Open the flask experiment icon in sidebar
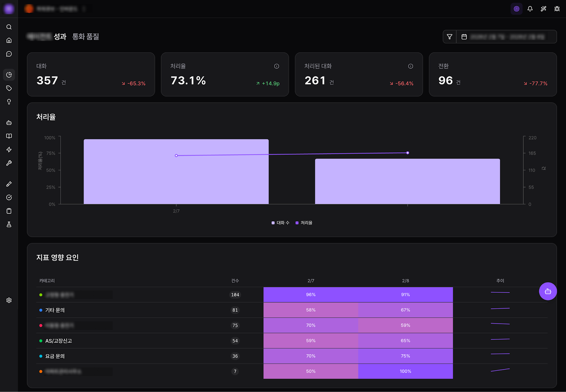Screen dimensions: 566x392 click(9, 224)
